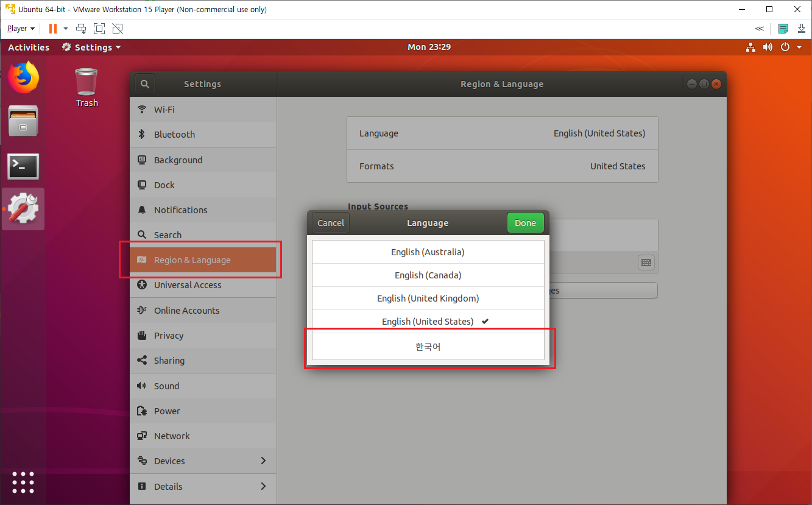Open the Settings app menu in the top bar
Viewport: 812px width, 505px height.
tap(91, 47)
